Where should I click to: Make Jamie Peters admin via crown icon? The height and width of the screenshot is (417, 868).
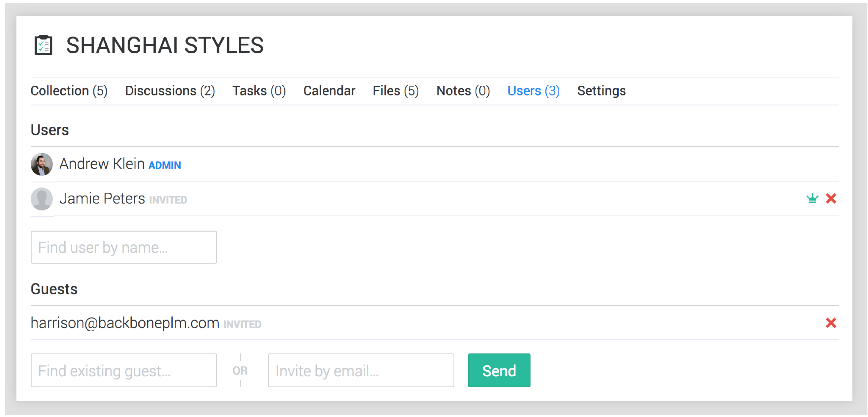pos(812,199)
